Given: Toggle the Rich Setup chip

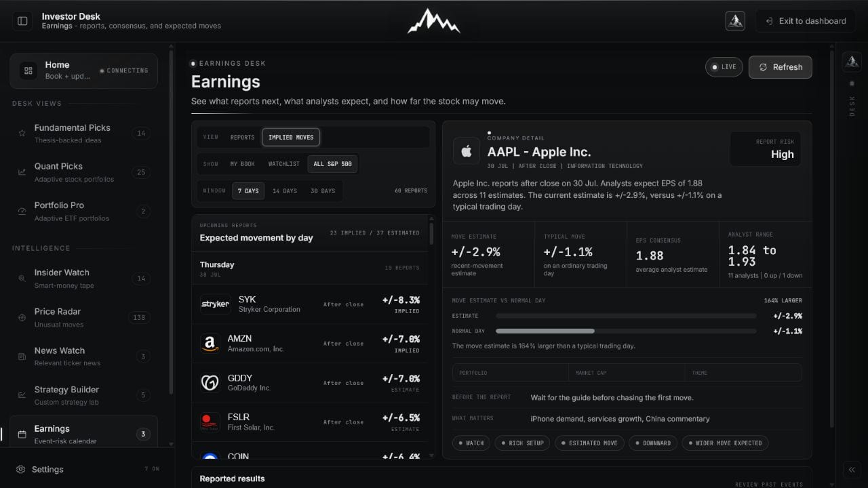Looking at the screenshot, I should [x=522, y=443].
